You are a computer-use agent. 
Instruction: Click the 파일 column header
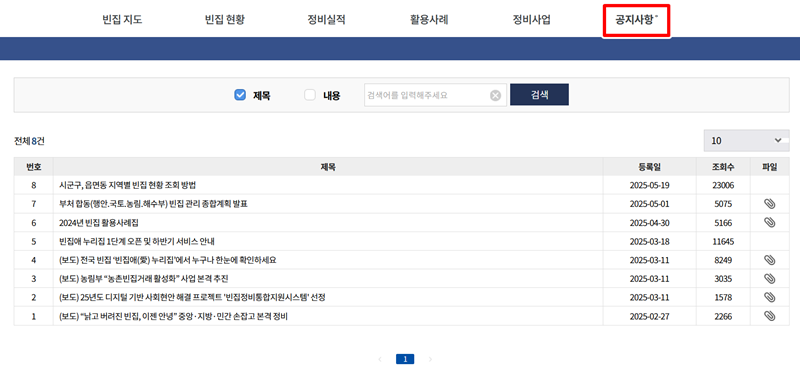tap(769, 167)
